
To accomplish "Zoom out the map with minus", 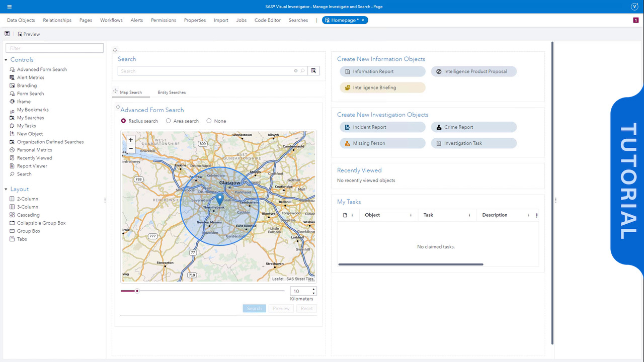I will pos(131,149).
